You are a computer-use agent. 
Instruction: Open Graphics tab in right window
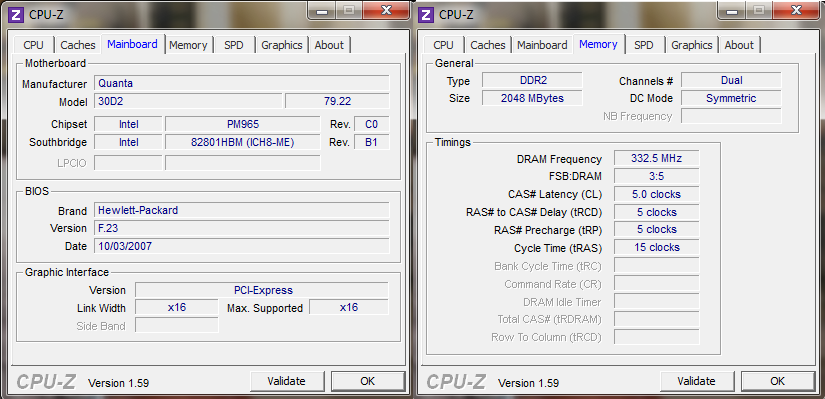click(691, 45)
